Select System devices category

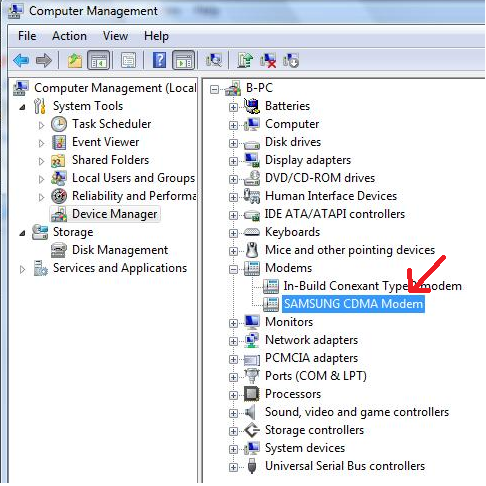[305, 448]
